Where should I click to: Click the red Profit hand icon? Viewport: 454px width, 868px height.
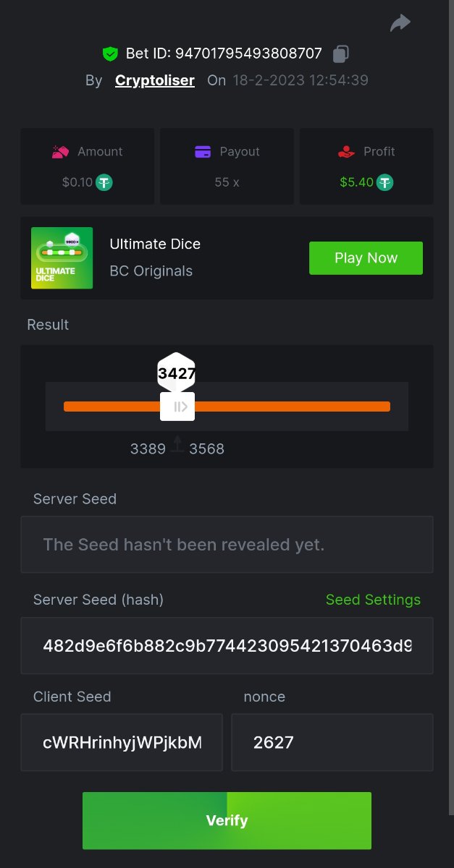[346, 152]
